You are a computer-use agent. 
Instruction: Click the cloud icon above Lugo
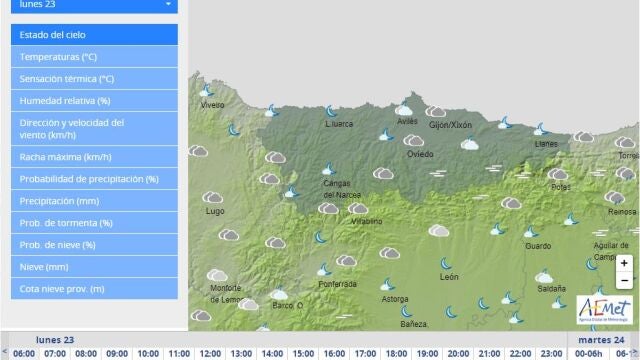pos(213,198)
